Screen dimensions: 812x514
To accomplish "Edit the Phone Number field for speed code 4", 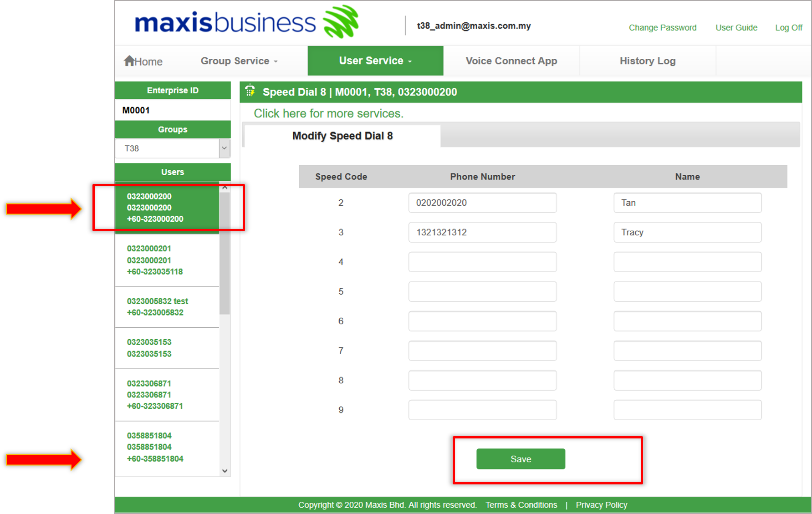I will click(482, 262).
